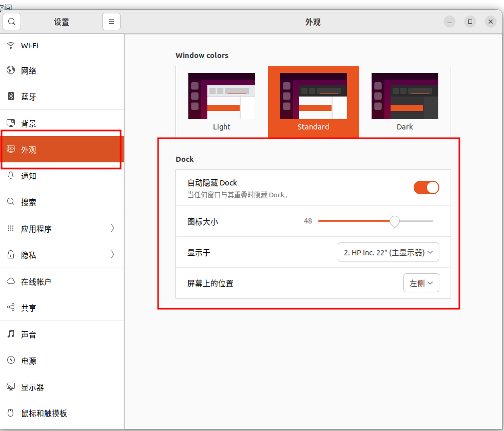This screenshot has height=431, width=504.
Task: Open the 背景 background settings page
Action: tap(29, 123)
